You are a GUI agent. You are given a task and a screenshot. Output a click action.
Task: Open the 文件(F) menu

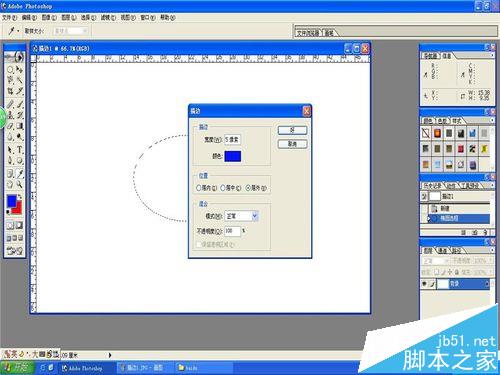point(9,17)
